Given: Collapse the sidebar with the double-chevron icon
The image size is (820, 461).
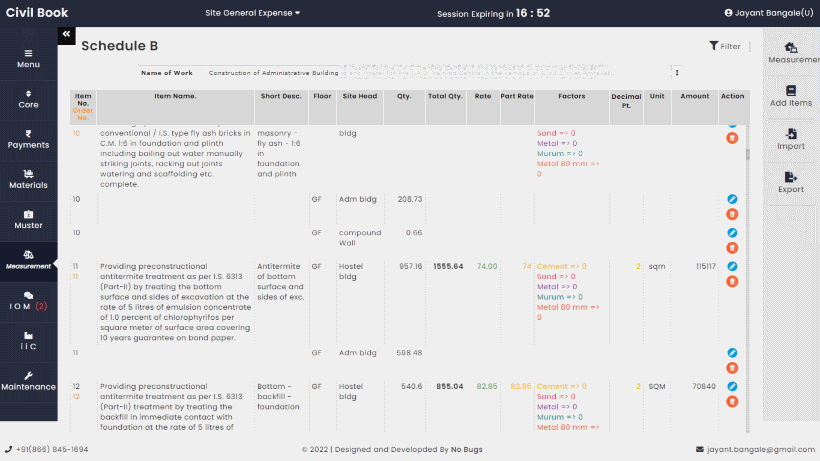Looking at the screenshot, I should (x=66, y=34).
